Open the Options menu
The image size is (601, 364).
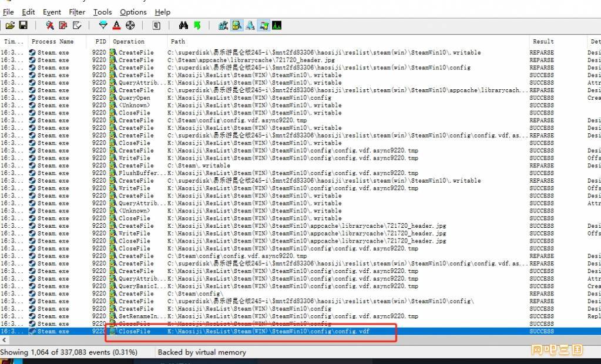pos(133,12)
